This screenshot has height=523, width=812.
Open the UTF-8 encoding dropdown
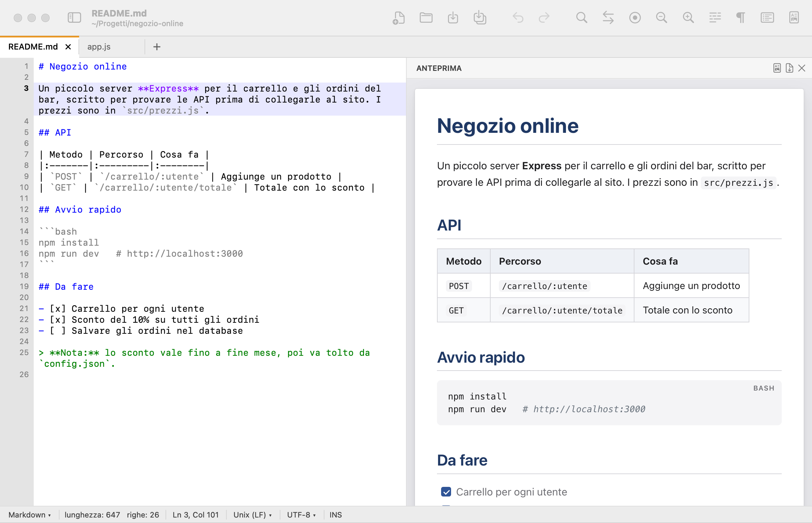[301, 515]
